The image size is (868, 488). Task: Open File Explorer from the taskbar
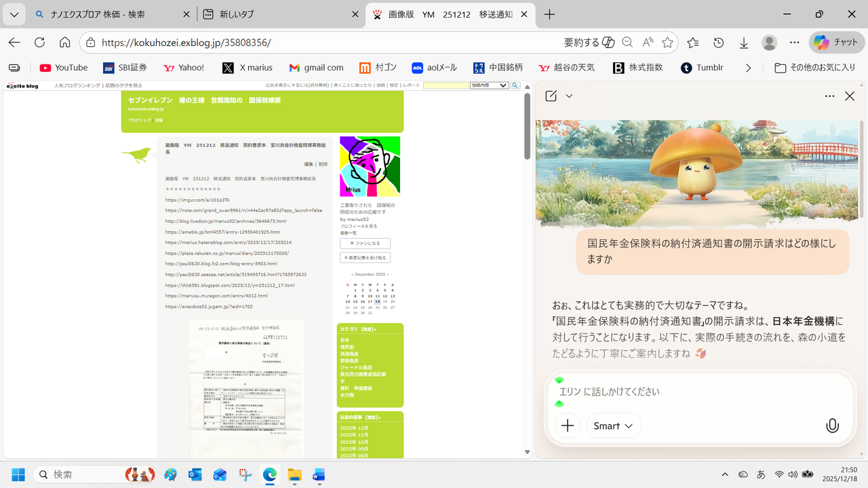[x=294, y=474]
